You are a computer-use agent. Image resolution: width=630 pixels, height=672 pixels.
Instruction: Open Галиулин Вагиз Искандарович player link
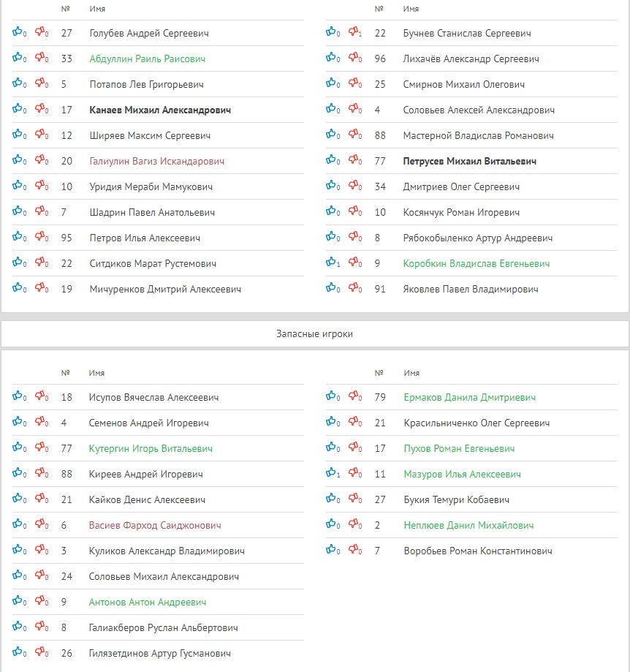point(156,162)
